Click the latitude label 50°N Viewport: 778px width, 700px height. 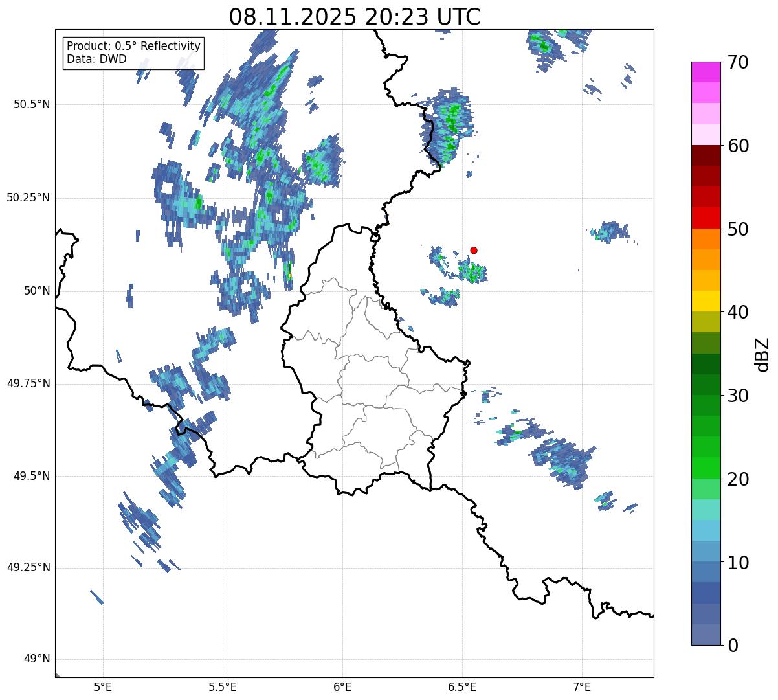[x=37, y=291]
